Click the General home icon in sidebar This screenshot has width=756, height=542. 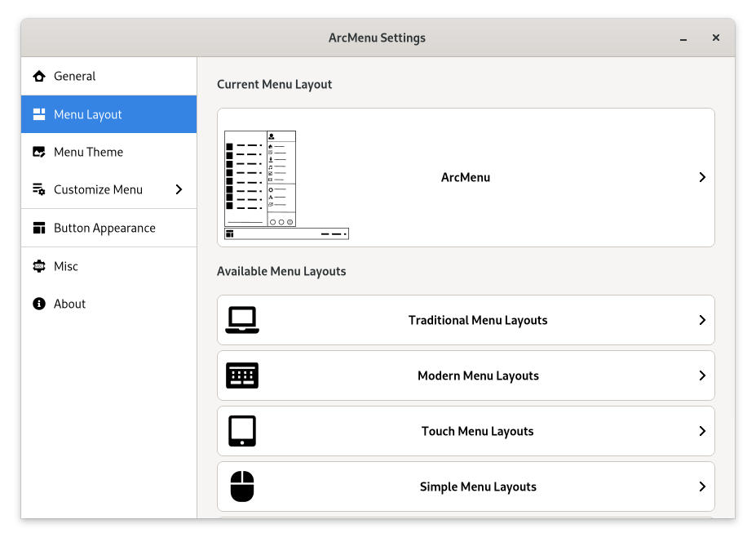click(38, 77)
